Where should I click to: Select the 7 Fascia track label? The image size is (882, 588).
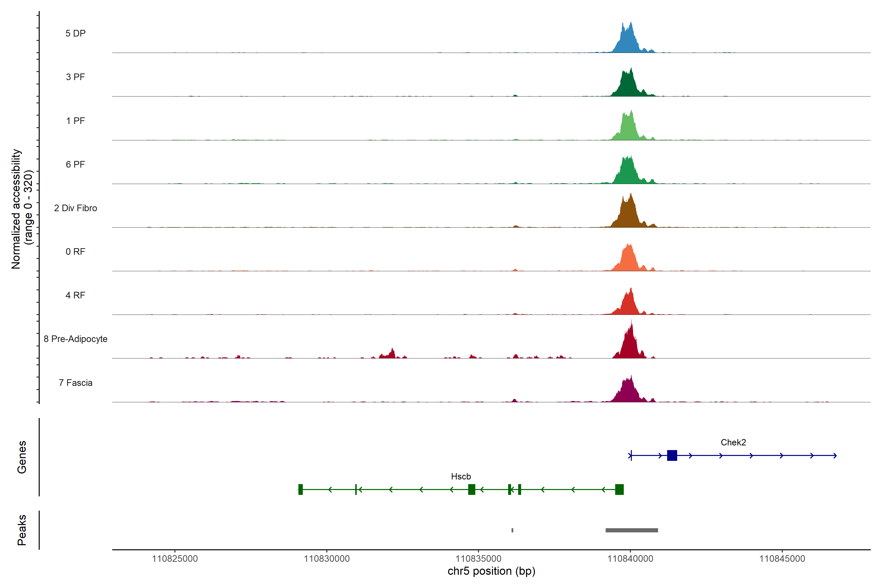[x=75, y=383]
